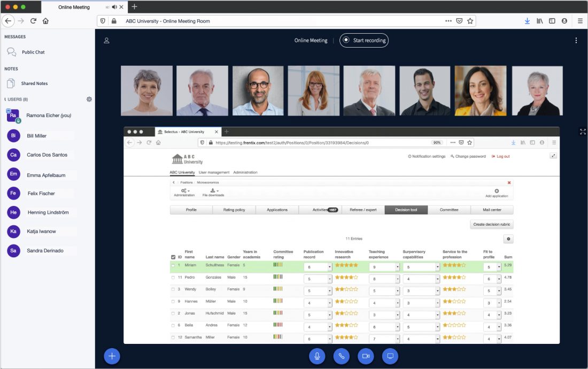The height and width of the screenshot is (369, 588).
Task: Click the users list settings gear
Action: point(89,99)
